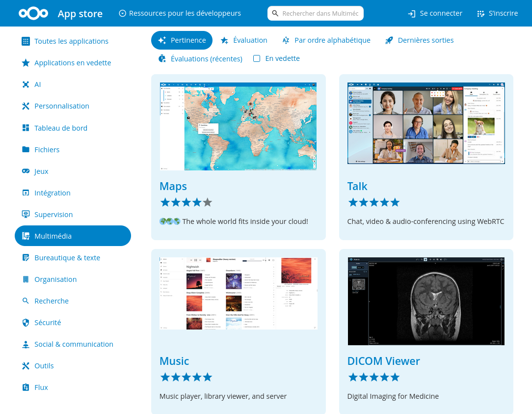Click S'inscrire to register
Screen dimensions: 532x414
point(497,13)
